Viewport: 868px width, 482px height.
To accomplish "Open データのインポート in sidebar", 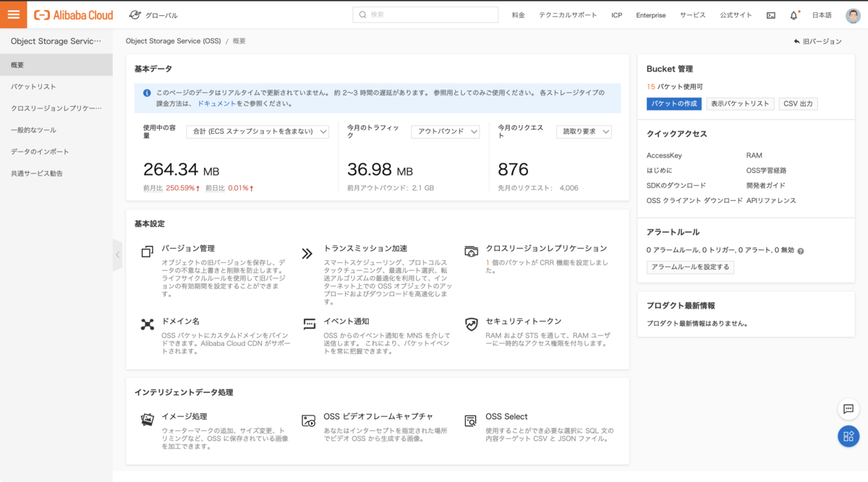I will 40,152.
